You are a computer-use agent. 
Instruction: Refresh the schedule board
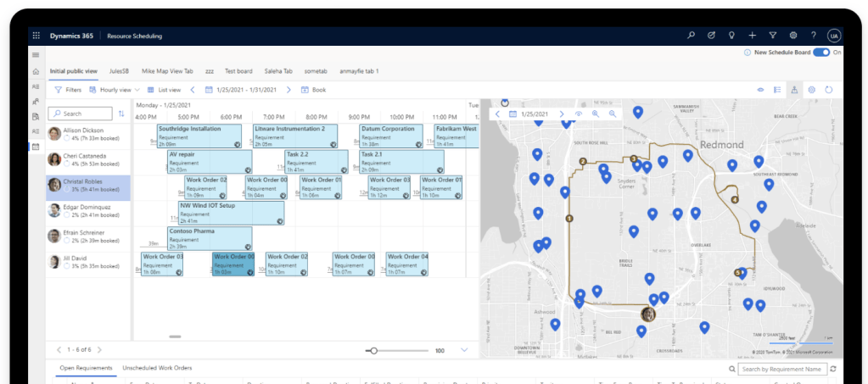click(829, 89)
